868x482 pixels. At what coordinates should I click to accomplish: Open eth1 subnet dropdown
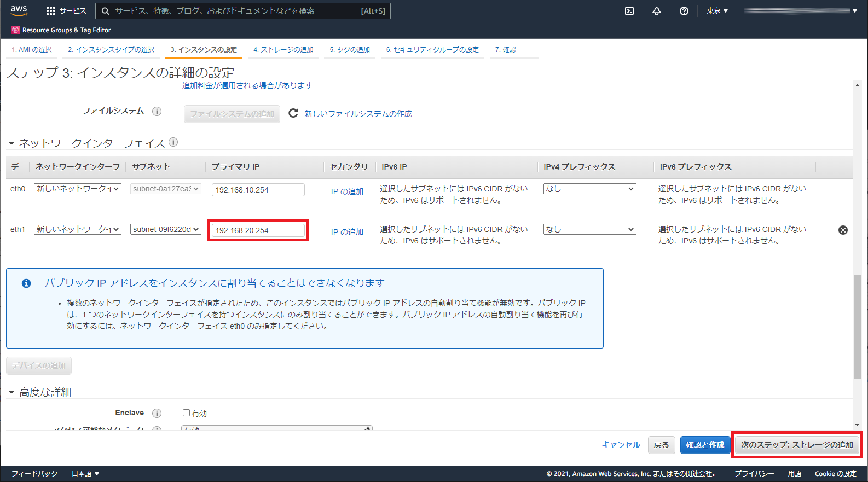click(166, 229)
